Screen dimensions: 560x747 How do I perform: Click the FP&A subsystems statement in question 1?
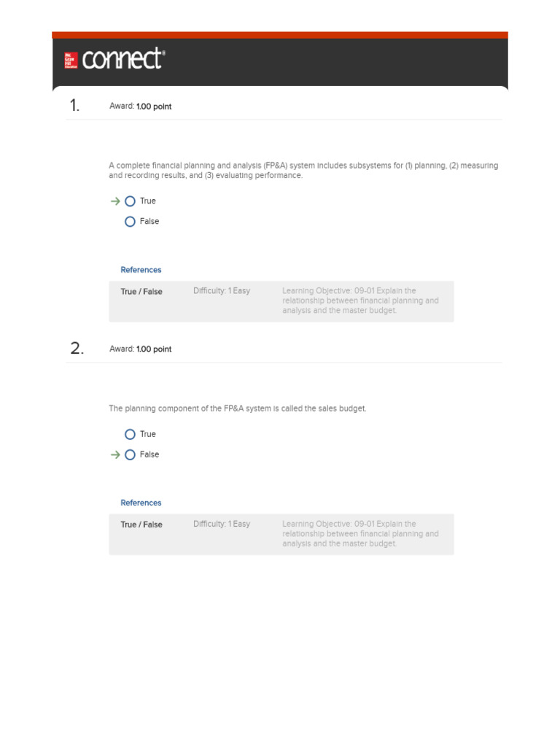coord(303,171)
